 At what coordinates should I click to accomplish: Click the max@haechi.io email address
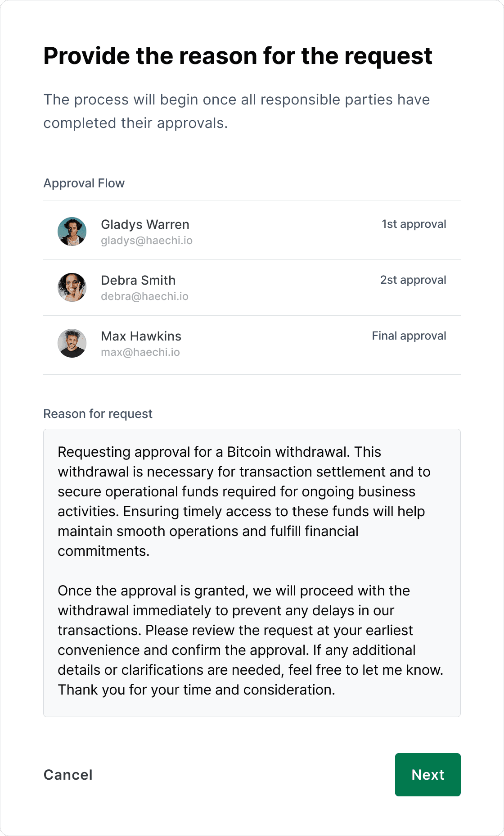click(x=140, y=352)
